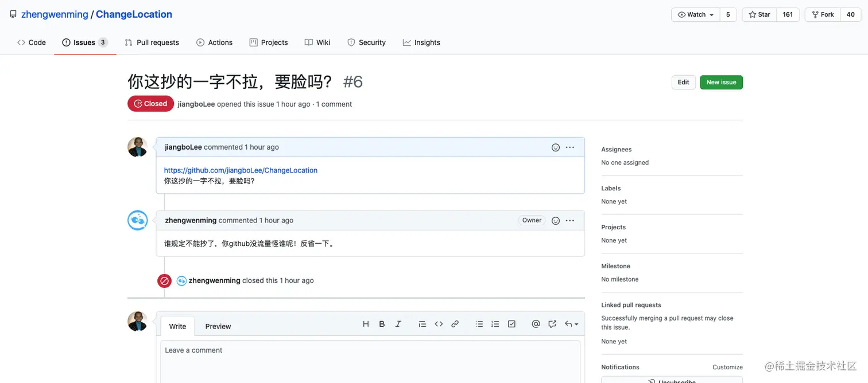The height and width of the screenshot is (383, 868).
Task: Open the Wiki tab
Action: pyautogui.click(x=317, y=42)
